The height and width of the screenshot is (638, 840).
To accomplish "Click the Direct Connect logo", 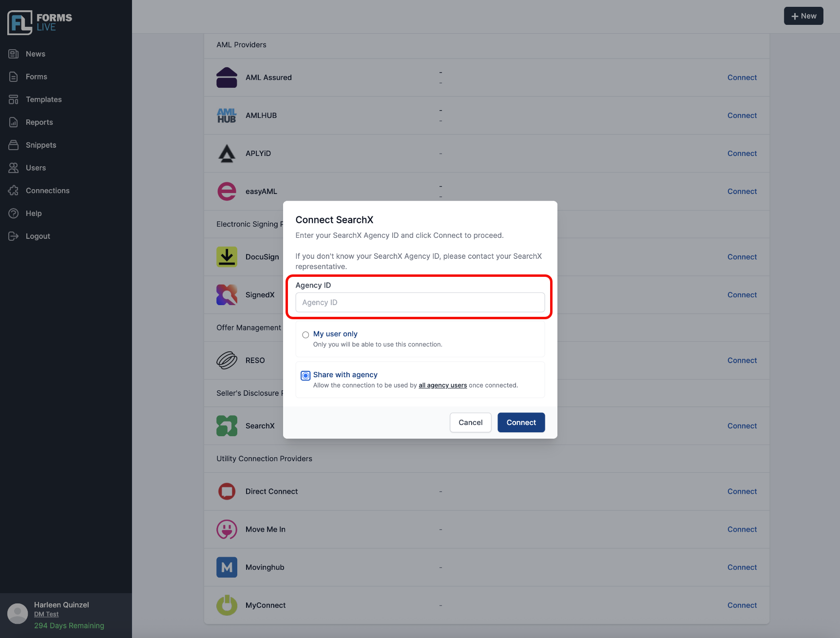I will click(x=227, y=491).
